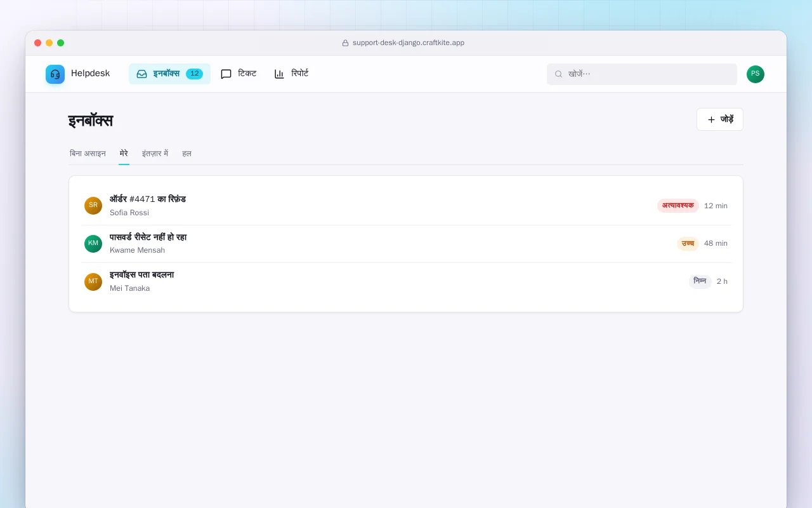Click the 2 h timestamp

click(722, 281)
